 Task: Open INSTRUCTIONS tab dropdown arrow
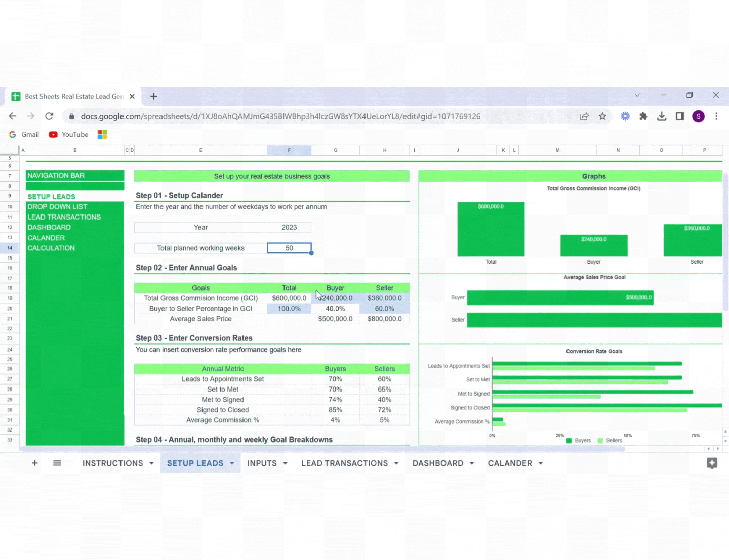(x=151, y=463)
